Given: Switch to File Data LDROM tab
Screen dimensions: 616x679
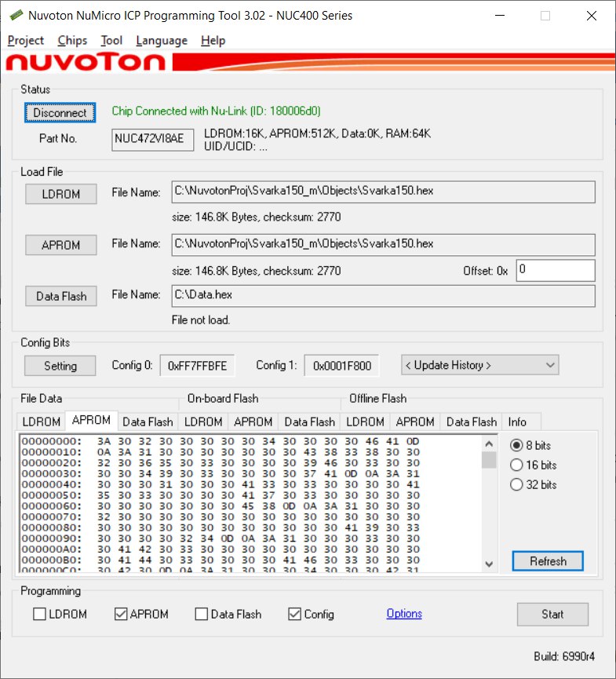Looking at the screenshot, I should click(x=41, y=422).
